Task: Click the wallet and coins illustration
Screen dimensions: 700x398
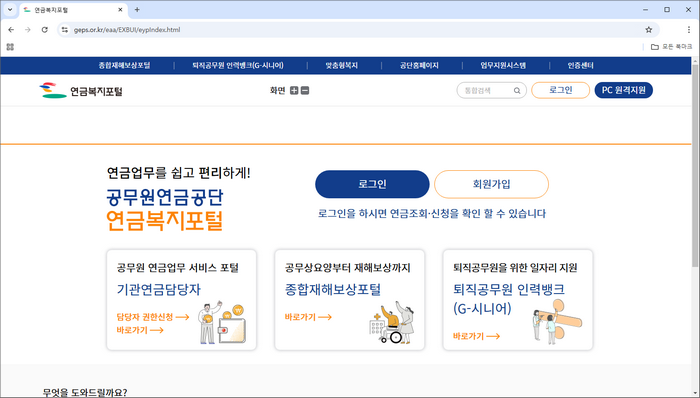Action: coord(222,323)
